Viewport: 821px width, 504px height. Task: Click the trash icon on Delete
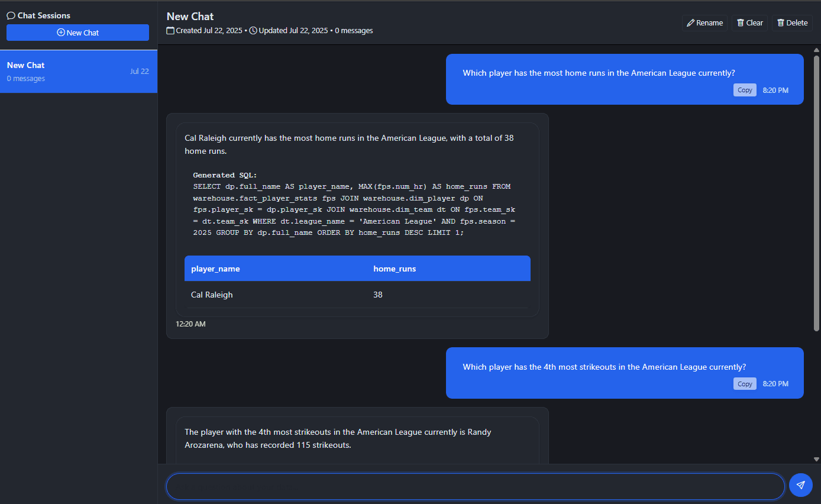[780, 23]
